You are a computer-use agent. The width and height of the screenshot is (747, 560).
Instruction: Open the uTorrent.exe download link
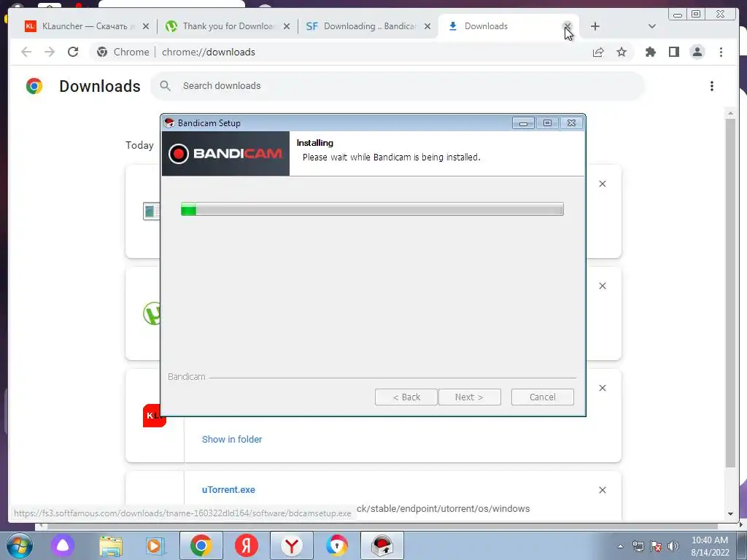tap(228, 489)
